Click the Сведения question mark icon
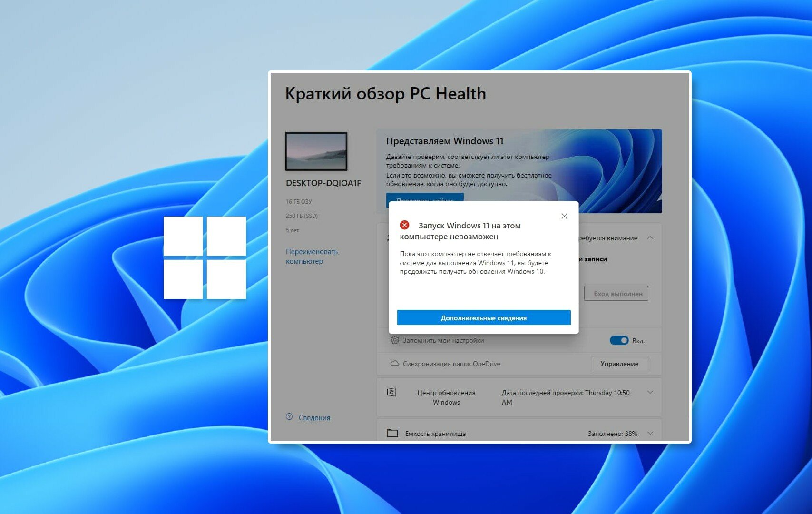This screenshot has width=812, height=514. (289, 417)
